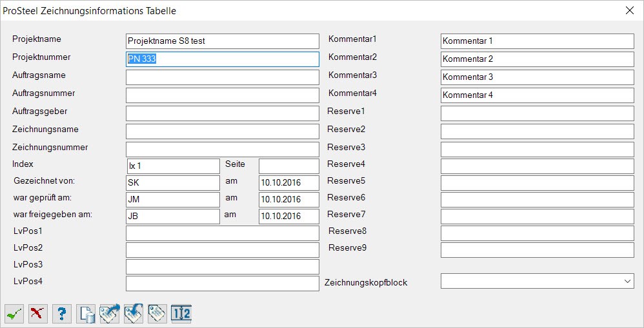Click the Kommentar1 label text

click(x=352, y=39)
